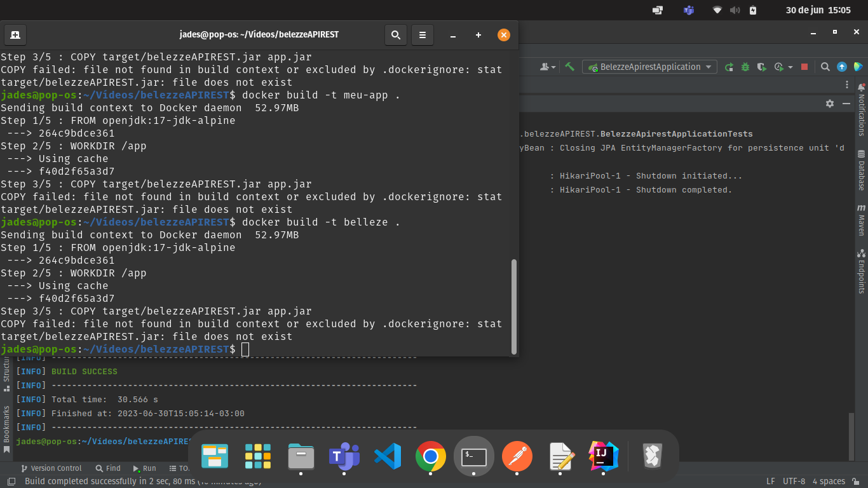Viewport: 868px width, 488px height.
Task: Open the three-dot tab options menu
Action: 847,85
